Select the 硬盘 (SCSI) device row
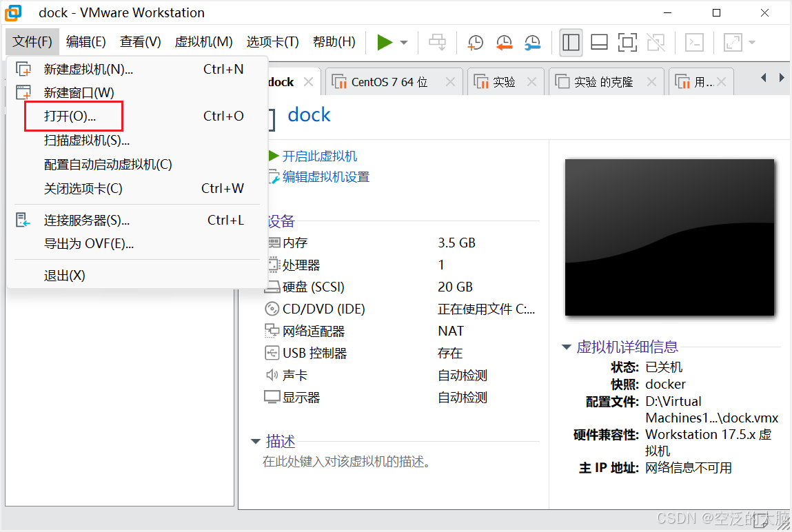This screenshot has height=532, width=792. pyautogui.click(x=402, y=287)
